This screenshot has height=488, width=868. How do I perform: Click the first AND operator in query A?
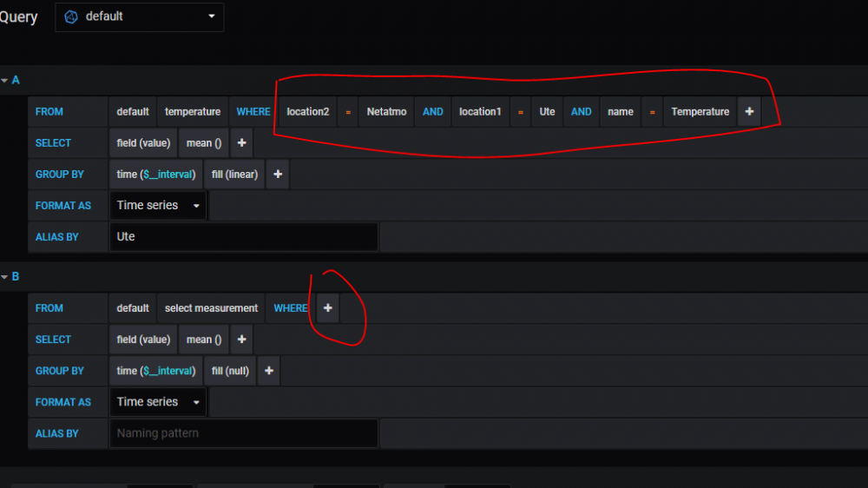click(432, 112)
